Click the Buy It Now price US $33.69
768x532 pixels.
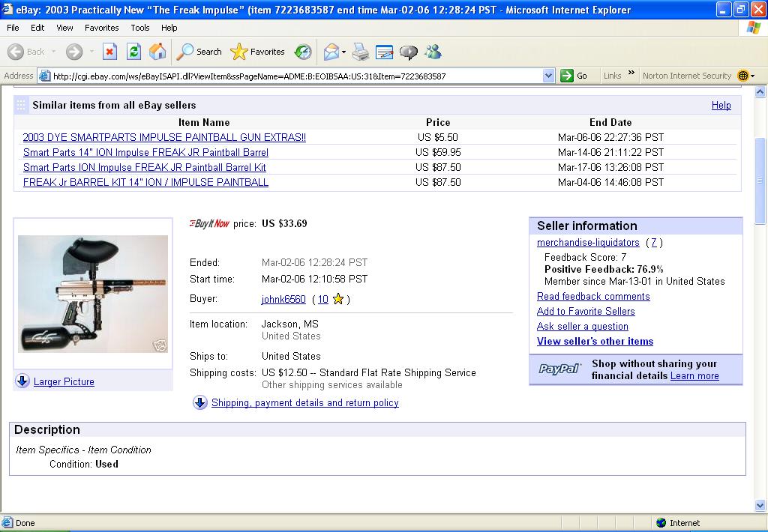click(284, 224)
